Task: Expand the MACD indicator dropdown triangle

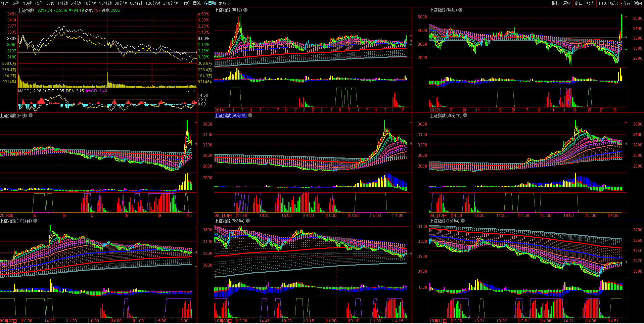Action: coord(189,91)
